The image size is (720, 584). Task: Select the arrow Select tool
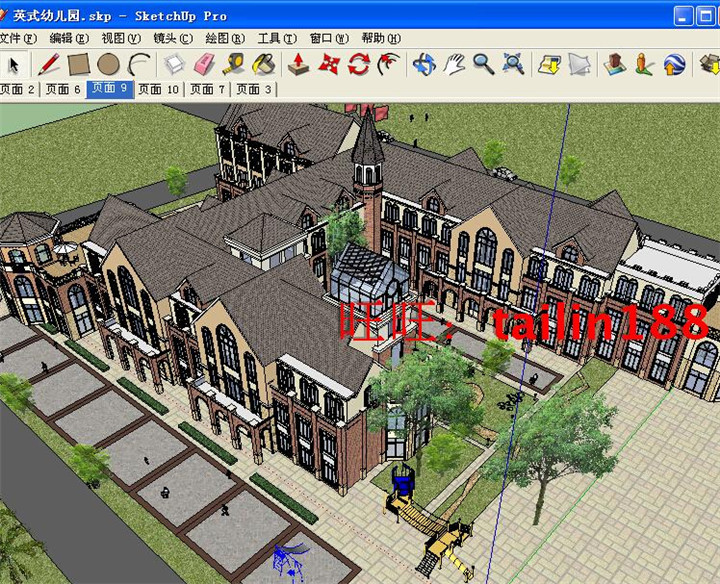pyautogui.click(x=14, y=64)
